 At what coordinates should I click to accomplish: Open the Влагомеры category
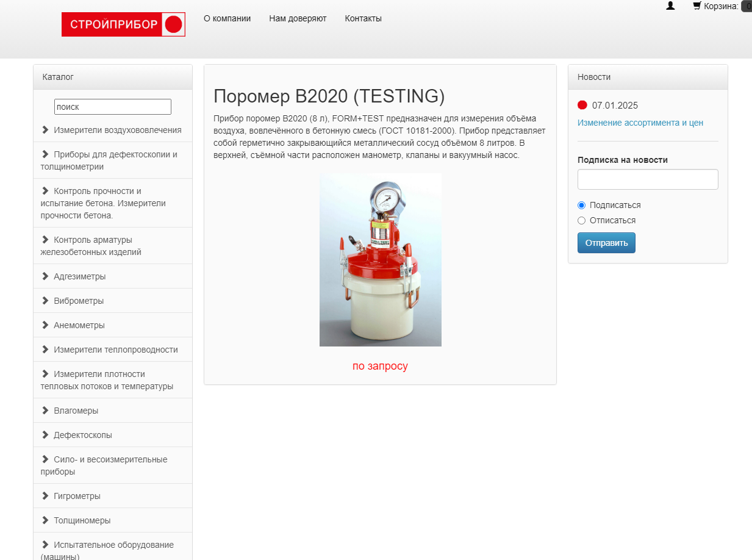pos(76,411)
